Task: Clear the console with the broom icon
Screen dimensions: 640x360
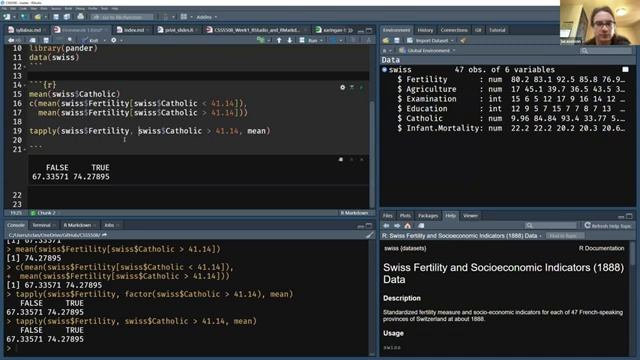Action: (369, 235)
